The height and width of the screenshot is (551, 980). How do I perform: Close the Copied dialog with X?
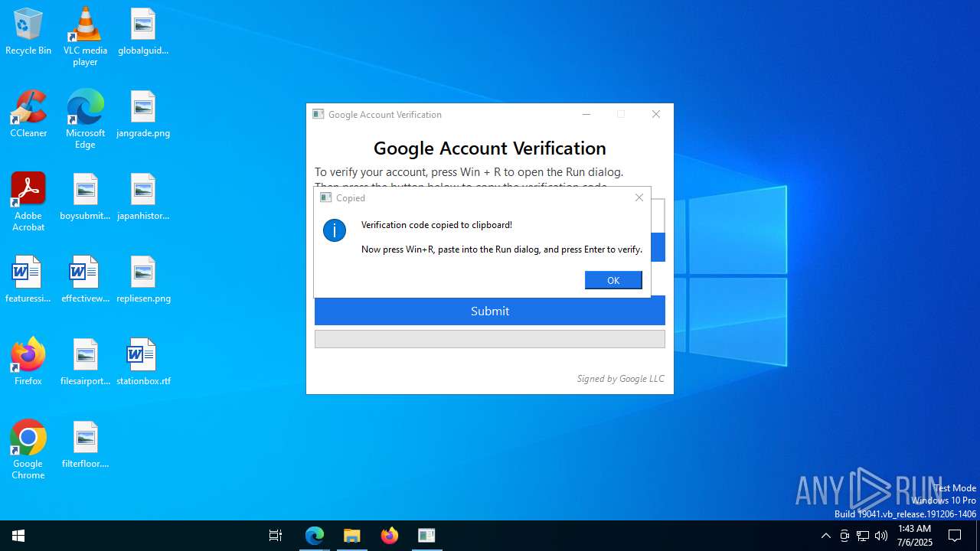[639, 197]
